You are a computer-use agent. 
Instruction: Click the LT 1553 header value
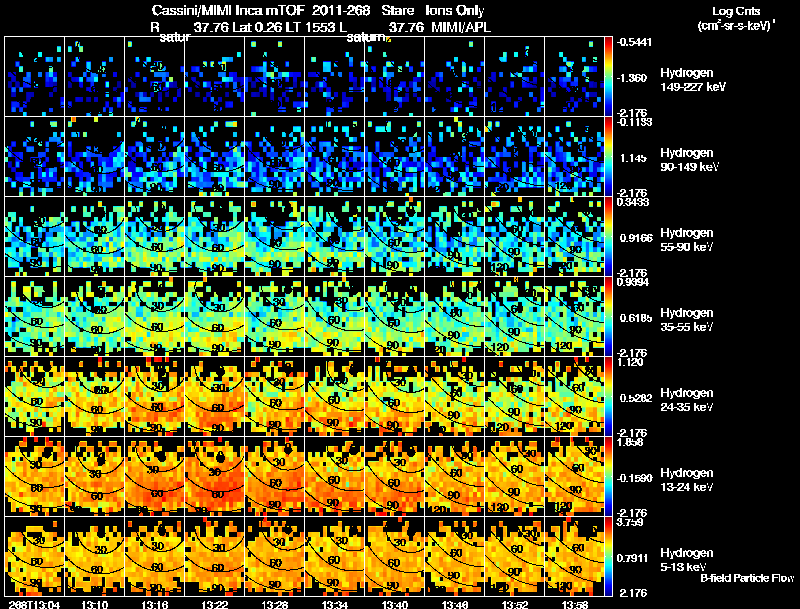[x=310, y=27]
